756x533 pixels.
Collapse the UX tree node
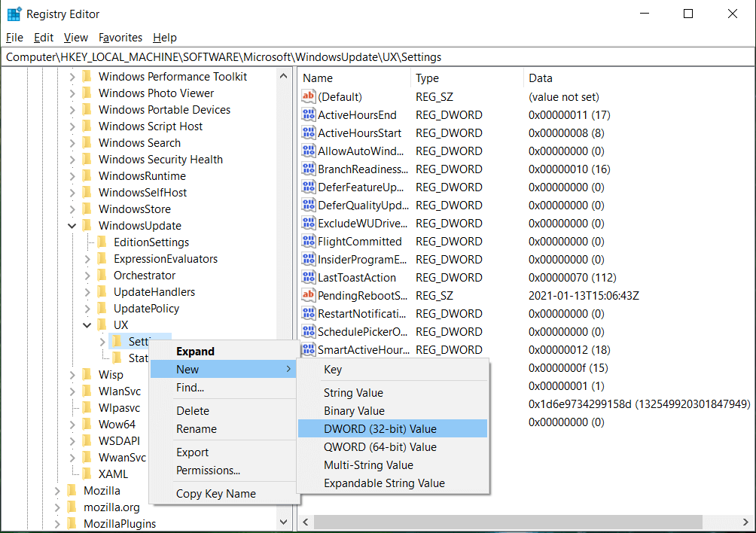87,324
